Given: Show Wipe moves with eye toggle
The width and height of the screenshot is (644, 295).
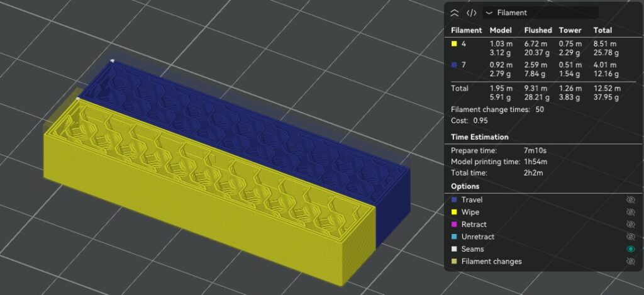Looking at the screenshot, I should pos(630,212).
